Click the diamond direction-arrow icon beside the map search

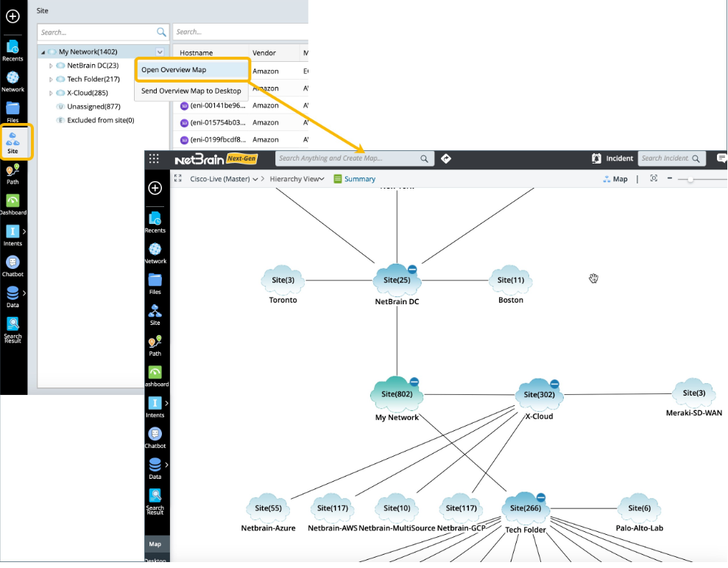446,158
